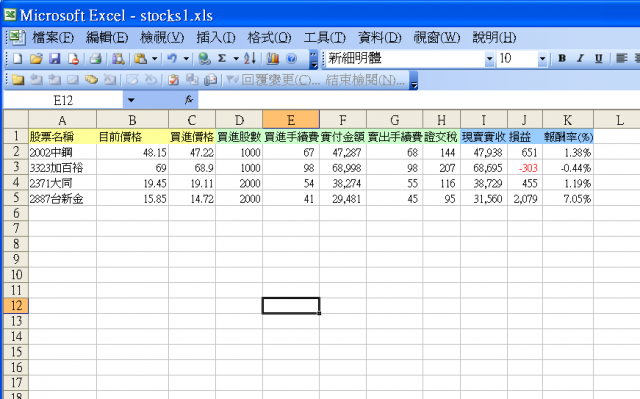640x399 pixels.
Task: Expand reviewing toolbar options chevron
Action: click(x=413, y=80)
